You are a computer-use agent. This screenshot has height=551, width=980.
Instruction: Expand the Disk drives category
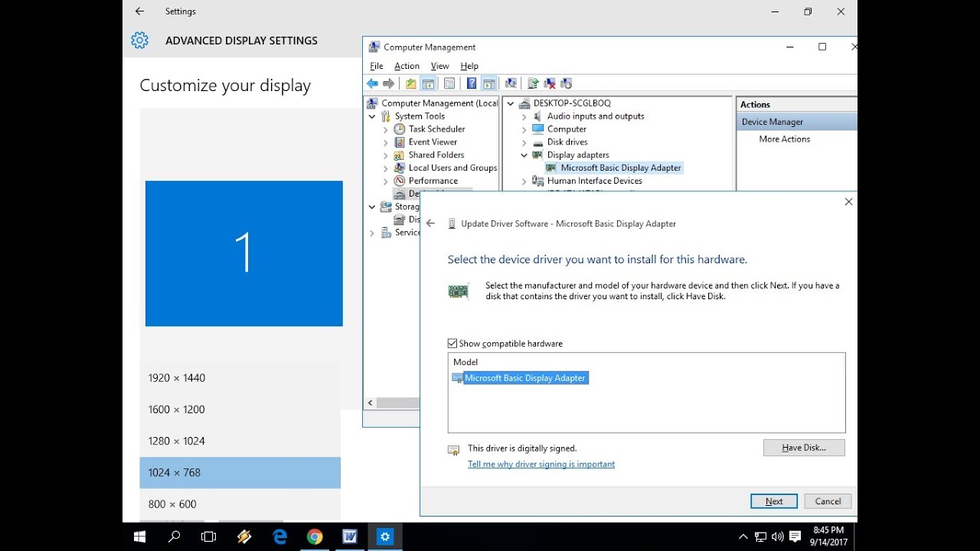coord(524,142)
